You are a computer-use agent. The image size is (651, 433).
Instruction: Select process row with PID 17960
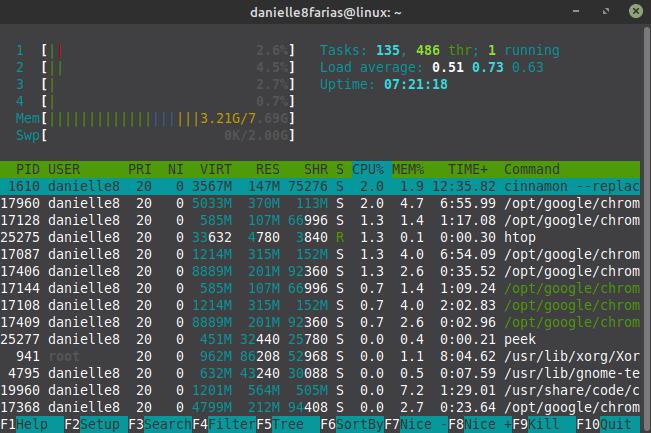coord(320,203)
